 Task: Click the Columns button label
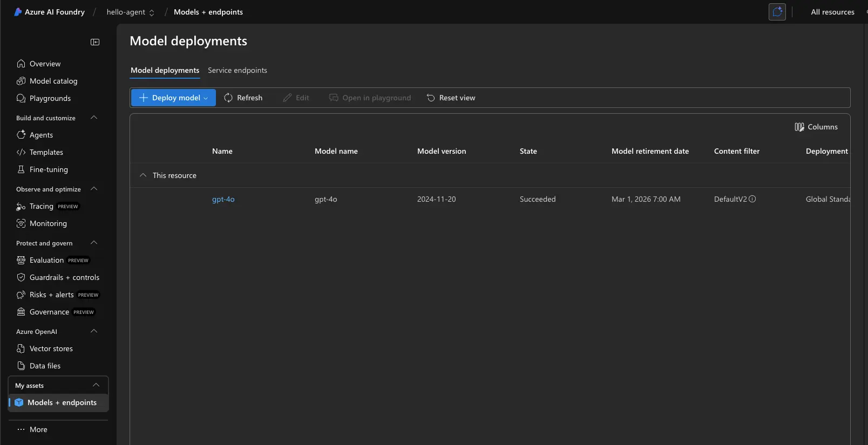tap(823, 127)
